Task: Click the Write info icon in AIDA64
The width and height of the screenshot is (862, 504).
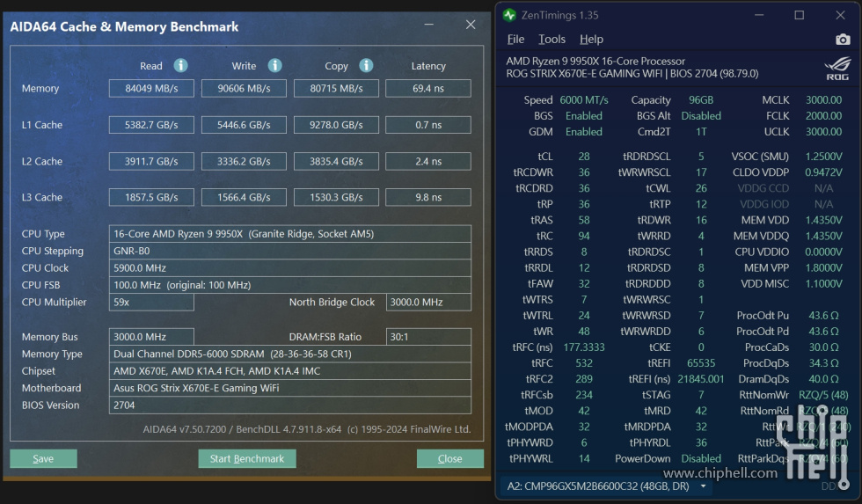Action: click(x=274, y=65)
